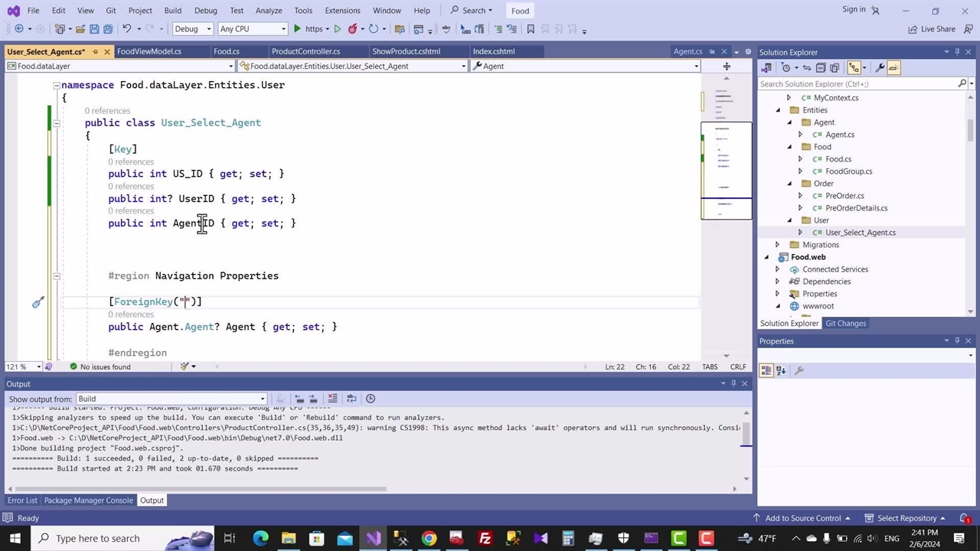Open Properties via the wrench icon
The width and height of the screenshot is (980, 551).
click(880, 67)
